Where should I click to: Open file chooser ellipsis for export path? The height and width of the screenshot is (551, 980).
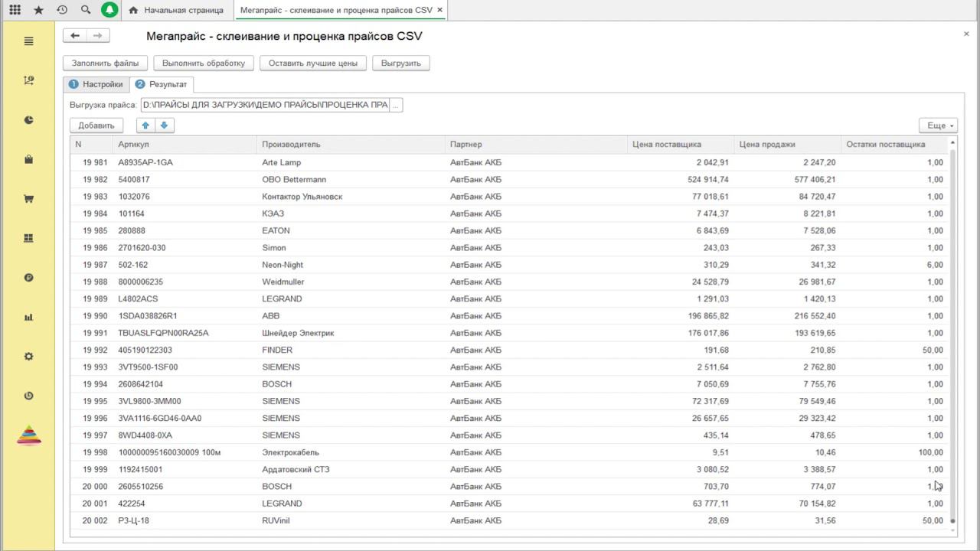[396, 105]
